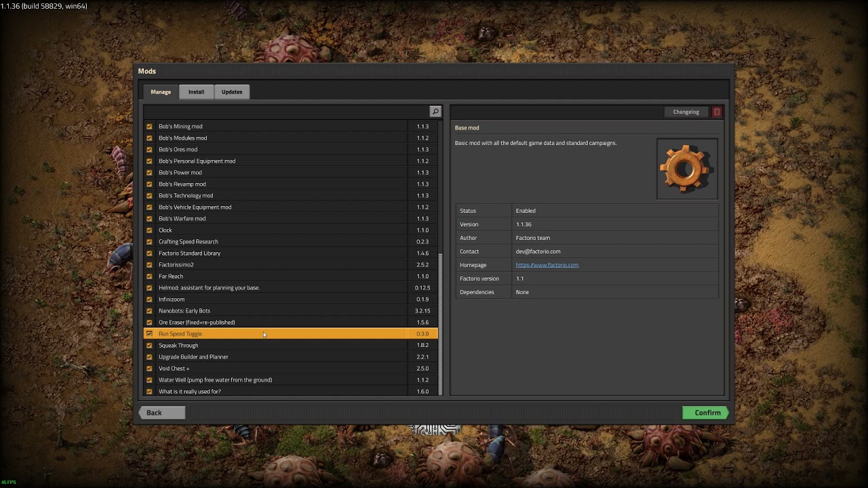Viewport: 868px width, 488px height.
Task: Select Helmod assistant mod row
Action: point(291,288)
